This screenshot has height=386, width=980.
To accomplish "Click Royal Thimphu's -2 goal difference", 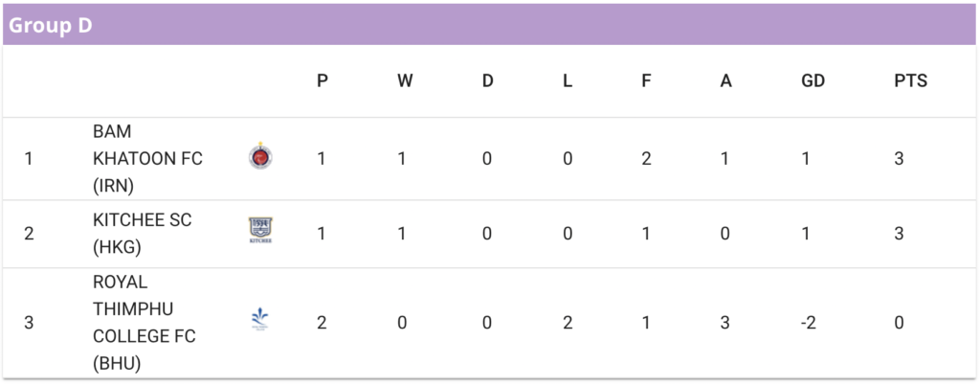I will pyautogui.click(x=808, y=323).
